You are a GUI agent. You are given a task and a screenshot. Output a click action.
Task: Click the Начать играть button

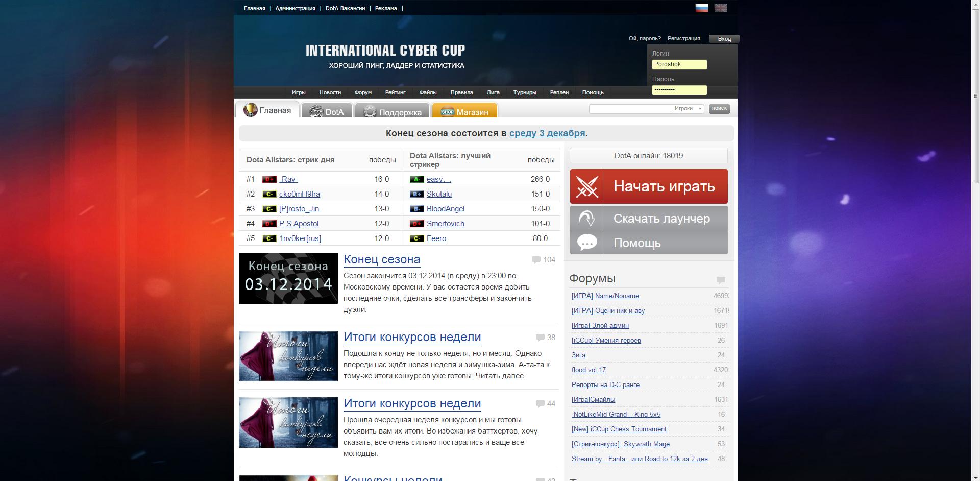click(649, 186)
